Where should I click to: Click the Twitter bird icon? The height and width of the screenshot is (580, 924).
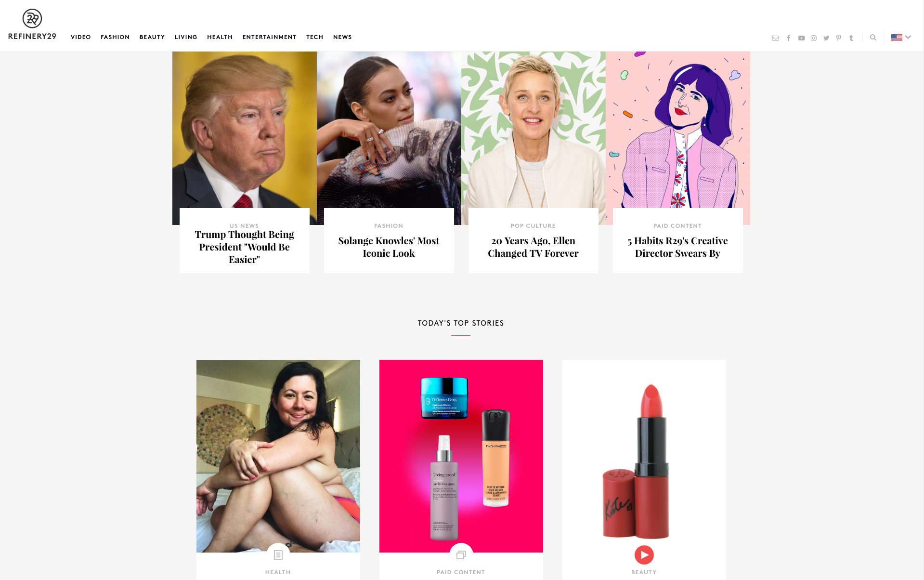coord(826,38)
